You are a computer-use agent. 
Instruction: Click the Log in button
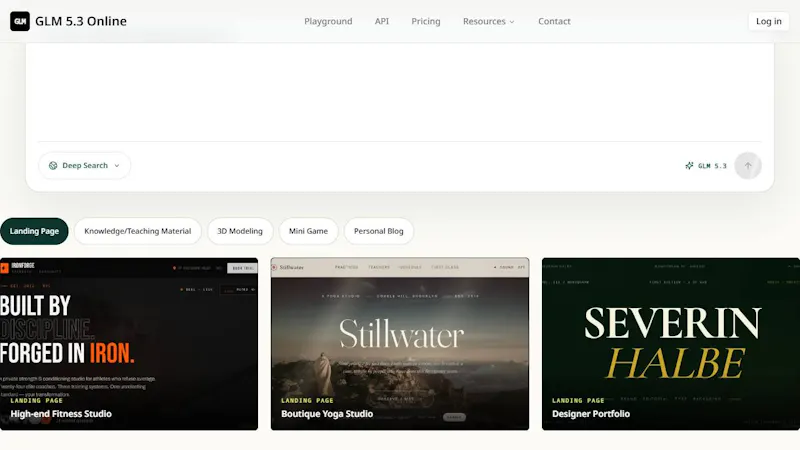click(768, 21)
